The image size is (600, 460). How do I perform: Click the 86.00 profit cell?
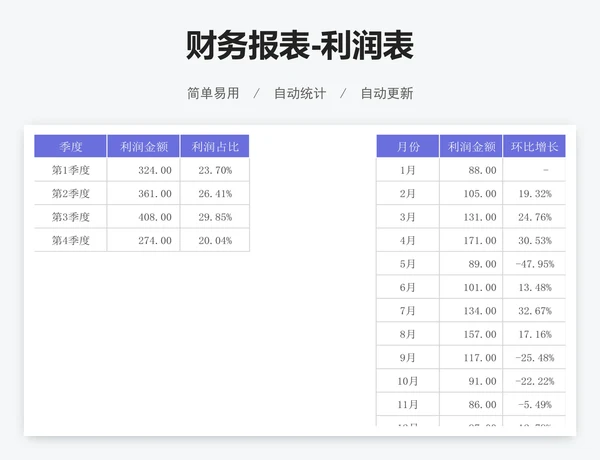coord(471,405)
